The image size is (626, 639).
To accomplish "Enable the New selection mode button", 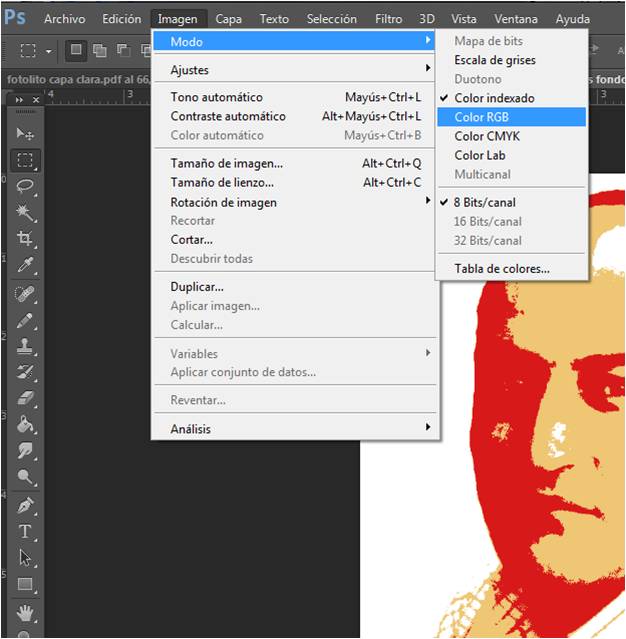I will coord(77,50).
